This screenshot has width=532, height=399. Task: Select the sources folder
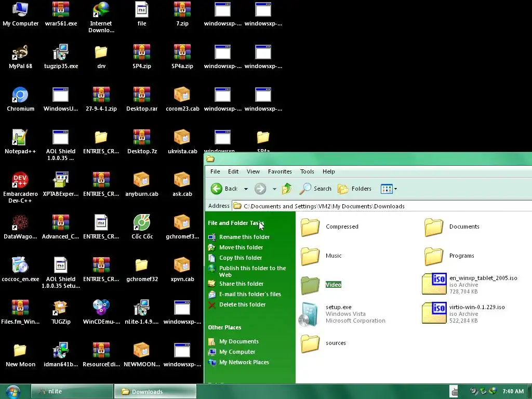coord(323,343)
